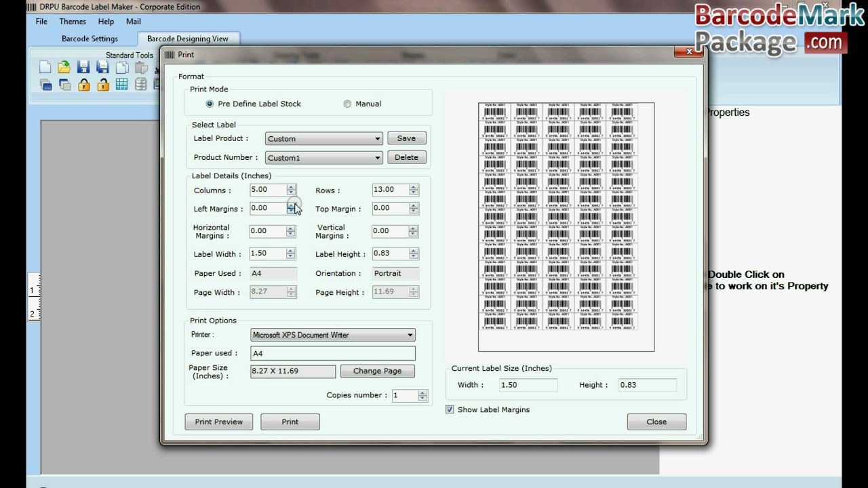Click the Copies number spinner arrows
This screenshot has width=868, height=488.
click(422, 395)
